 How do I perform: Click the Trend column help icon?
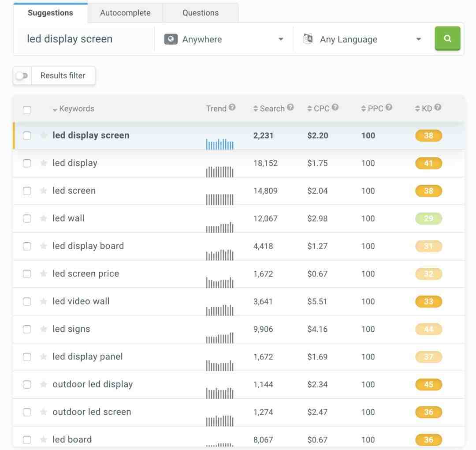click(232, 108)
